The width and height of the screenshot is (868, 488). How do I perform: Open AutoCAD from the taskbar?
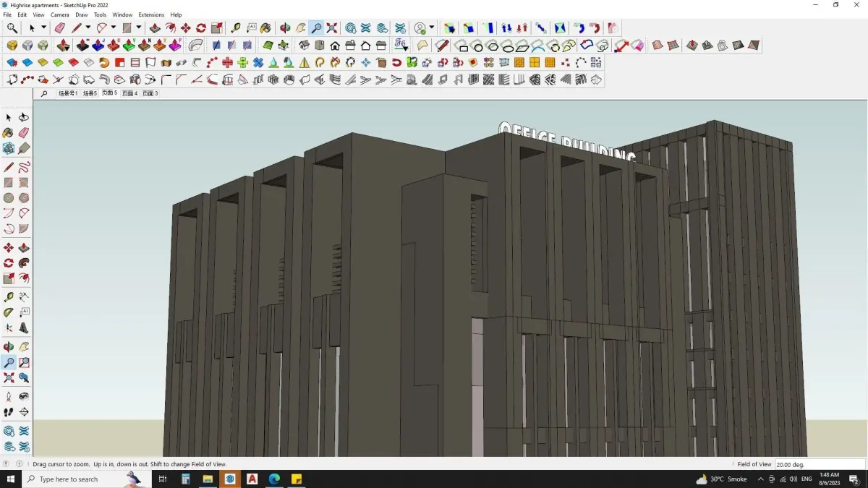(x=252, y=479)
